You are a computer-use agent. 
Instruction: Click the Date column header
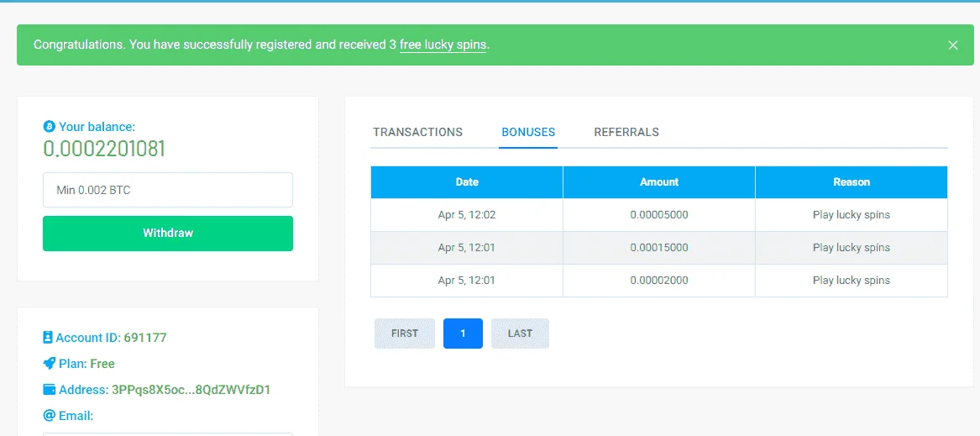click(x=467, y=182)
